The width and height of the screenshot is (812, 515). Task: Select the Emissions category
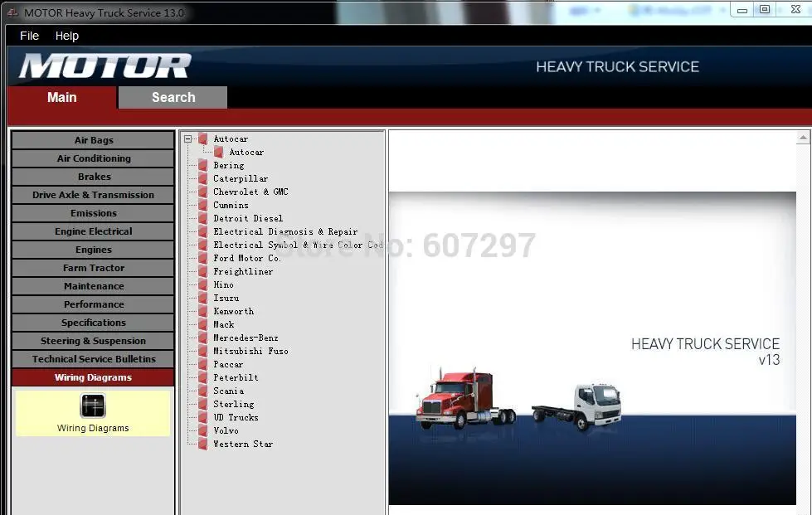93,213
